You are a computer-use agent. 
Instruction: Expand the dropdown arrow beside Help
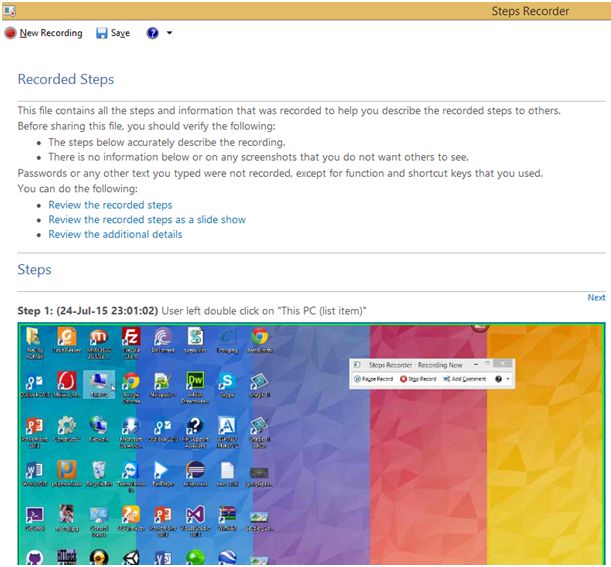[x=170, y=33]
